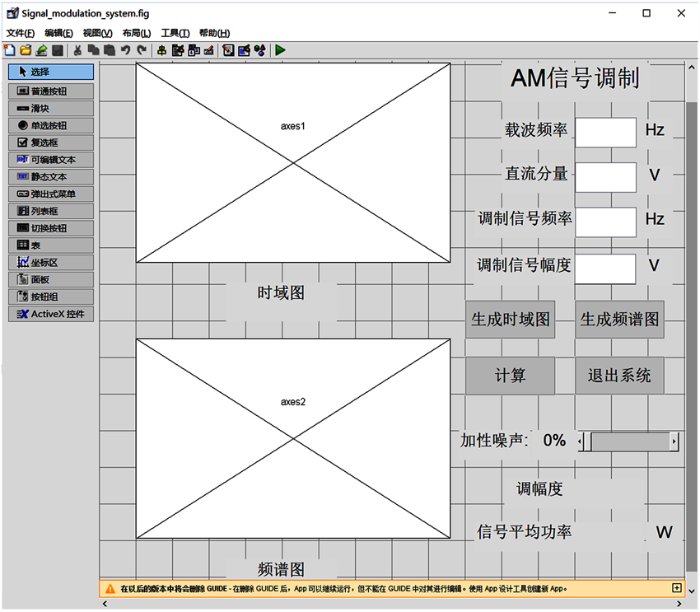Click the 生成时域图 button
The height and width of the screenshot is (612, 700).
[x=511, y=320]
